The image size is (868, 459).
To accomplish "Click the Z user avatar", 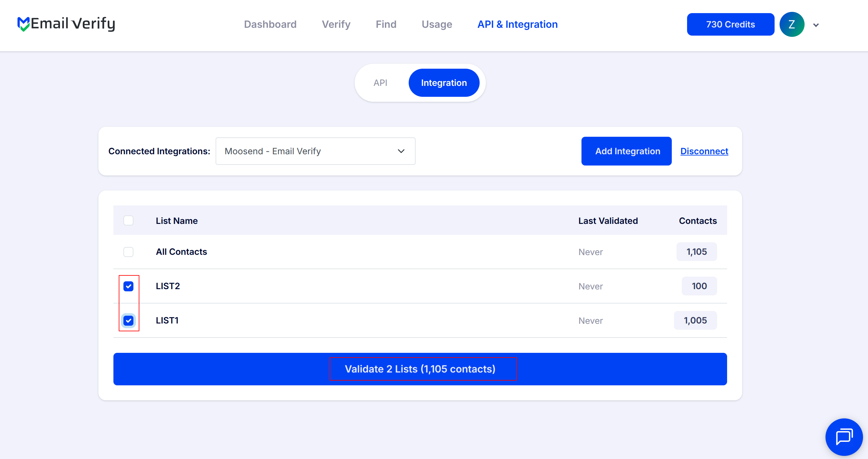I will [791, 24].
